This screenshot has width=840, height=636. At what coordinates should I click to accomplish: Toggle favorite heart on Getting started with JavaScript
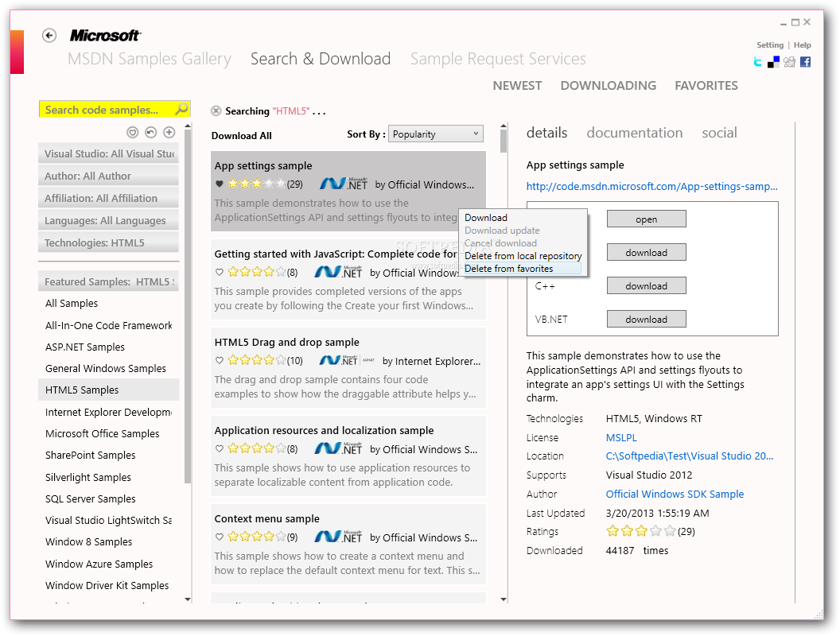(219, 272)
